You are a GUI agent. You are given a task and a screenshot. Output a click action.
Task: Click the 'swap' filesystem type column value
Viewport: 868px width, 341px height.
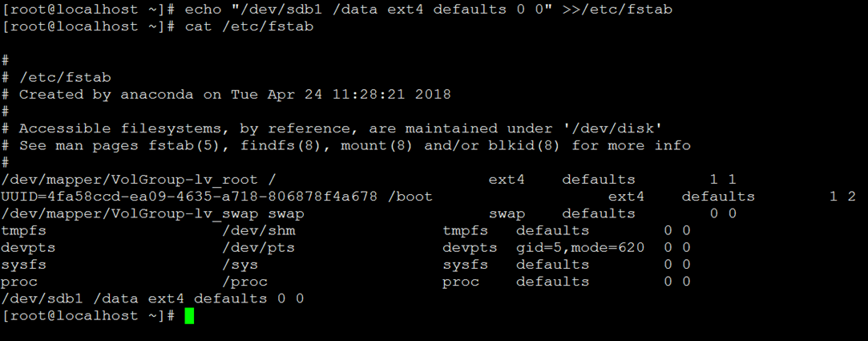507,214
